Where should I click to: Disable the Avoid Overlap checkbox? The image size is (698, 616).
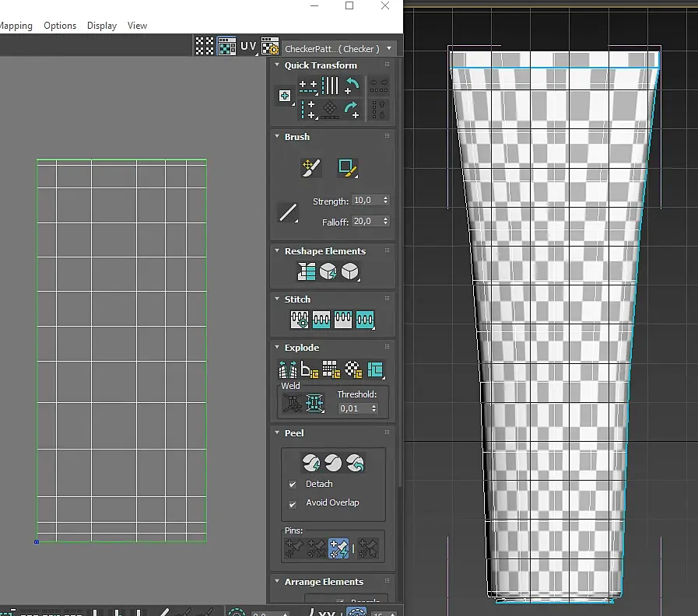click(293, 504)
